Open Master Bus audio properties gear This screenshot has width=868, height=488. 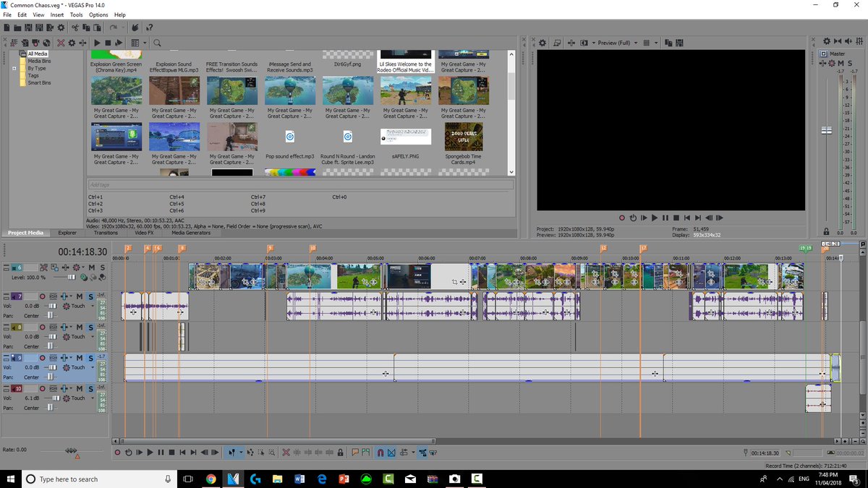(827, 42)
